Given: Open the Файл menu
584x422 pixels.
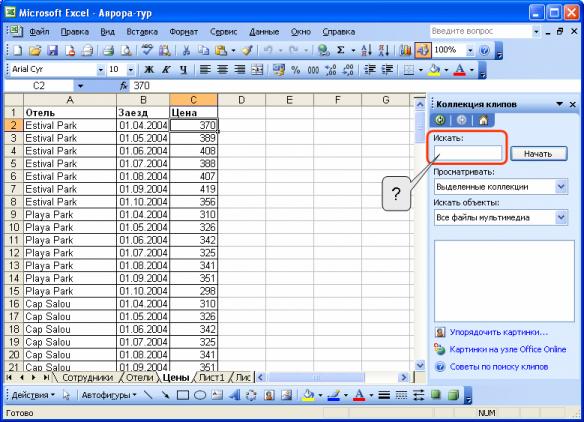Looking at the screenshot, I should 39,32.
